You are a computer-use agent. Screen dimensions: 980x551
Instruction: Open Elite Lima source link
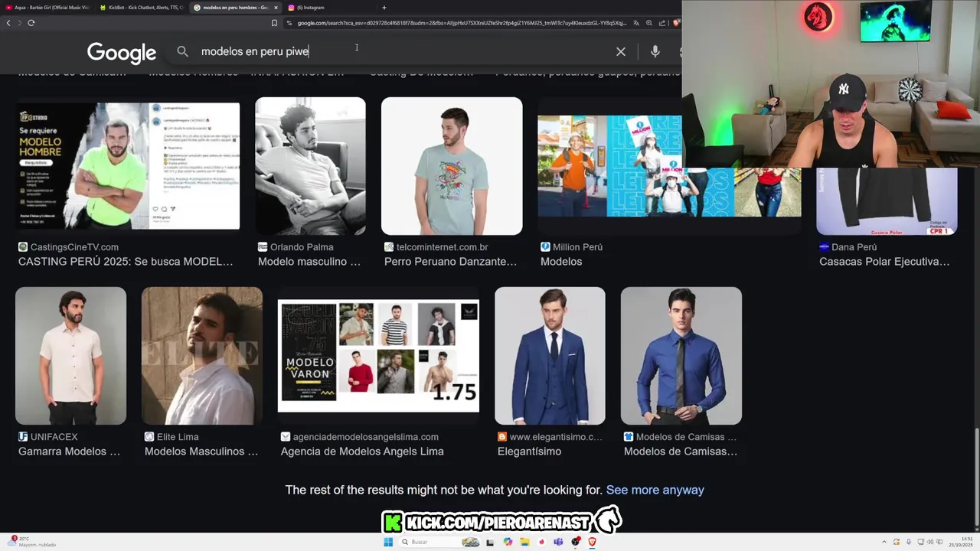coord(178,437)
